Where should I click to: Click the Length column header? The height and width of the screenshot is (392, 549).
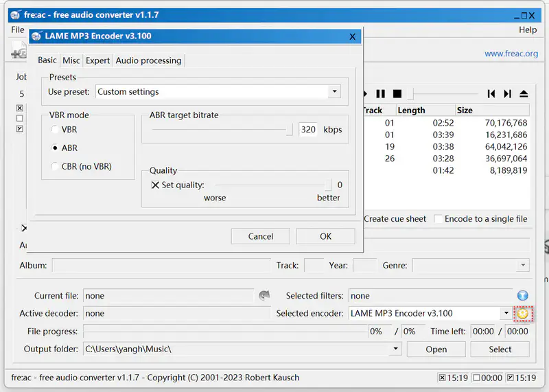pos(425,111)
